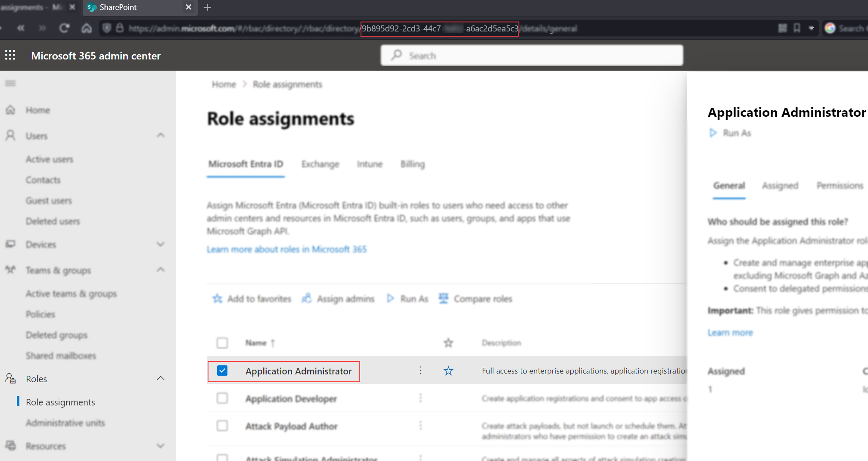The width and height of the screenshot is (868, 461).
Task: Open more options for Application Administrator row
Action: pyautogui.click(x=420, y=371)
